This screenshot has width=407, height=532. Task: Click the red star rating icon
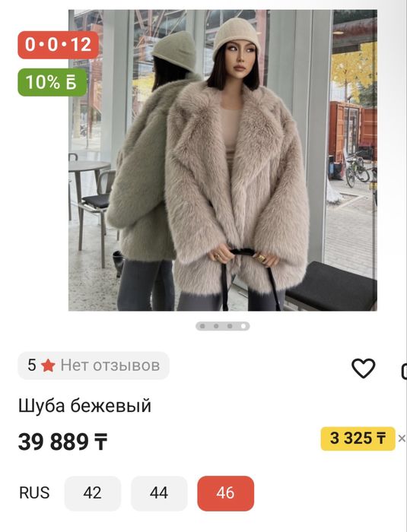(48, 366)
